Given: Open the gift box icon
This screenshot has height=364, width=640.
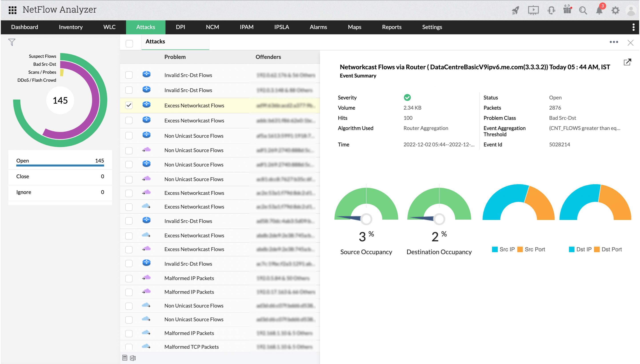Looking at the screenshot, I should click(x=567, y=10).
